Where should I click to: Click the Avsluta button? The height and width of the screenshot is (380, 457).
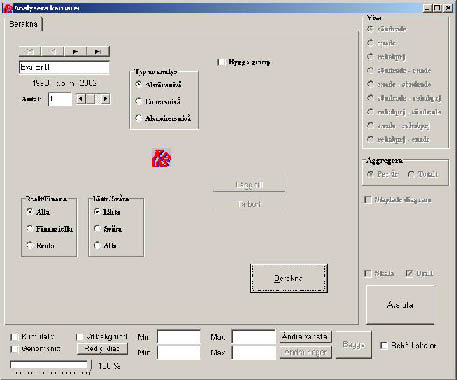click(400, 305)
